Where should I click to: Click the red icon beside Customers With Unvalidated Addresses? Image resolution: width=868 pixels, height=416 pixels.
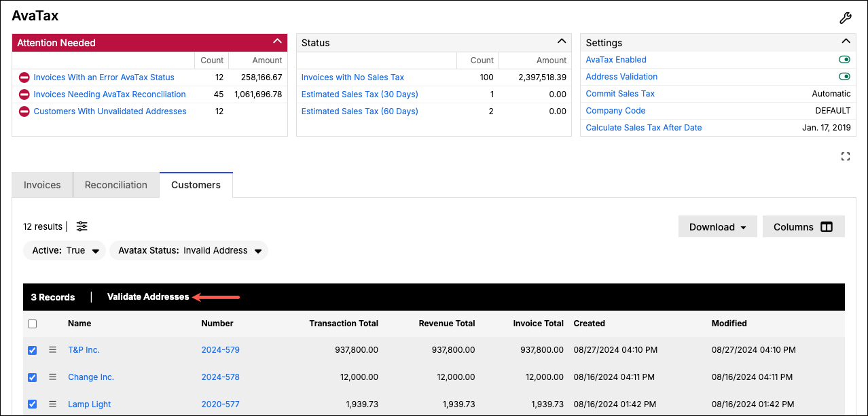(x=24, y=111)
